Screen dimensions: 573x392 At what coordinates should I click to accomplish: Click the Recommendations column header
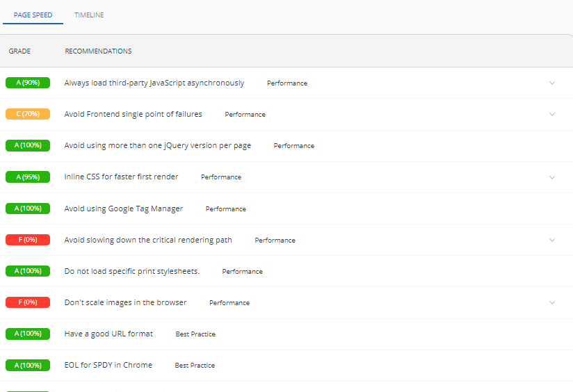click(98, 51)
